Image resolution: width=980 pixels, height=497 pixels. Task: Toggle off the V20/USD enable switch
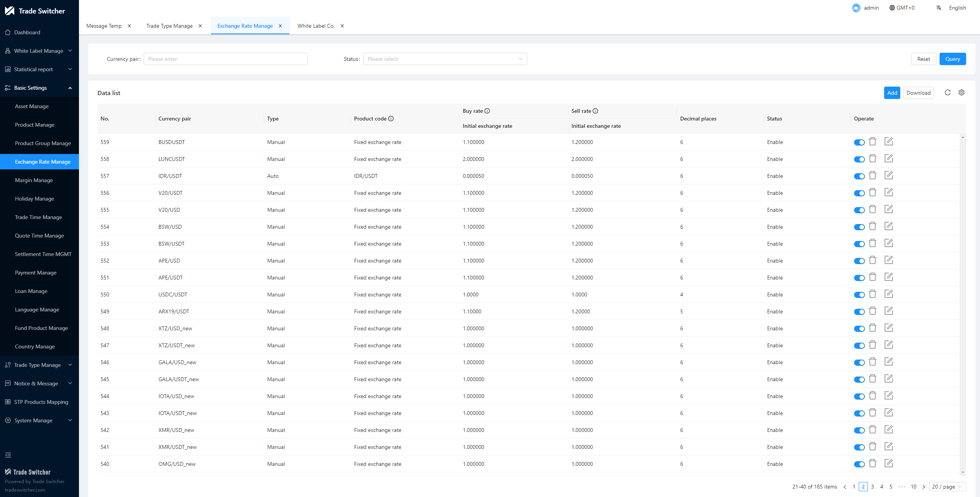coord(859,210)
